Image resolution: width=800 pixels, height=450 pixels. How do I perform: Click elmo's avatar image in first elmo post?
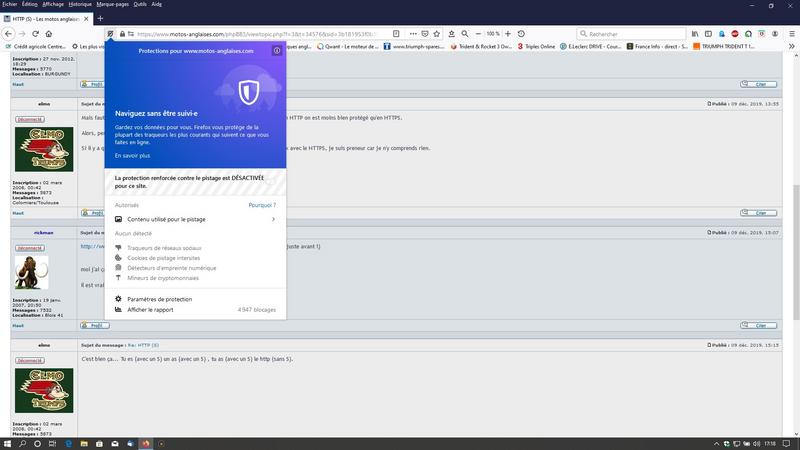(x=44, y=149)
